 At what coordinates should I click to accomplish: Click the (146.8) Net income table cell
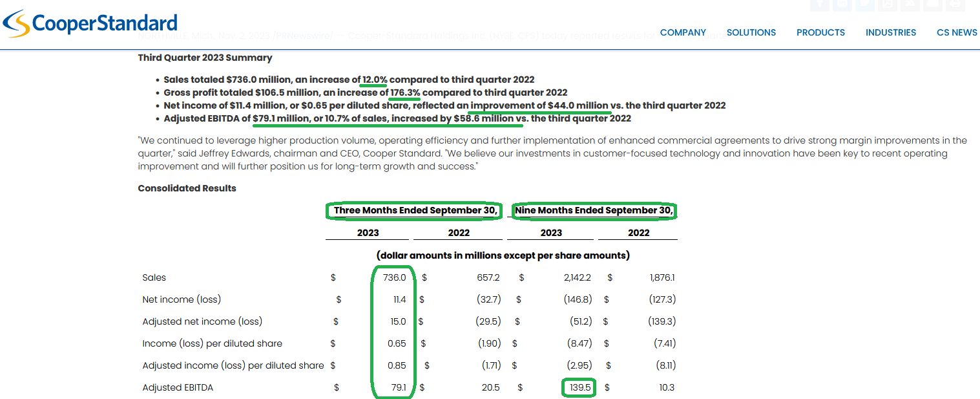point(577,299)
